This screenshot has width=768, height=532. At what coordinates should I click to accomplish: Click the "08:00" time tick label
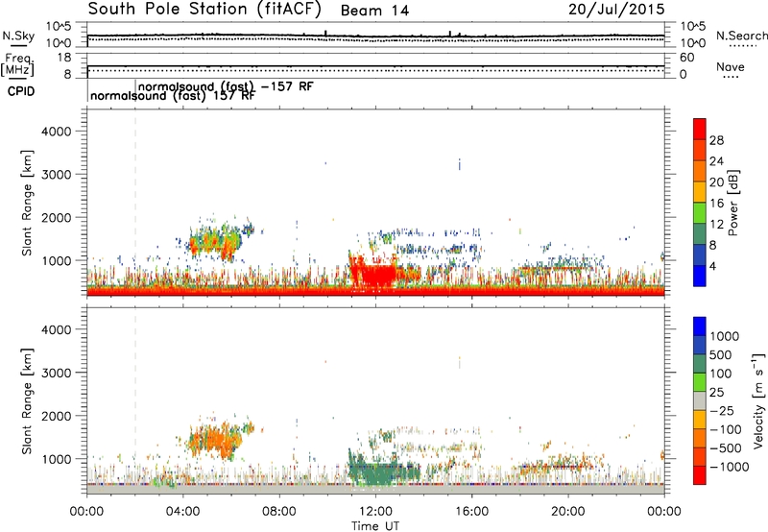click(279, 512)
